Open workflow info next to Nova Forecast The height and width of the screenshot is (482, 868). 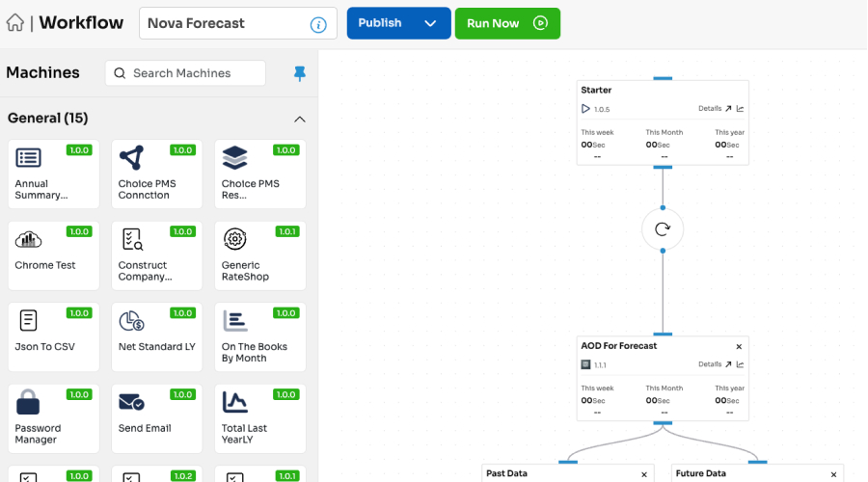318,24
